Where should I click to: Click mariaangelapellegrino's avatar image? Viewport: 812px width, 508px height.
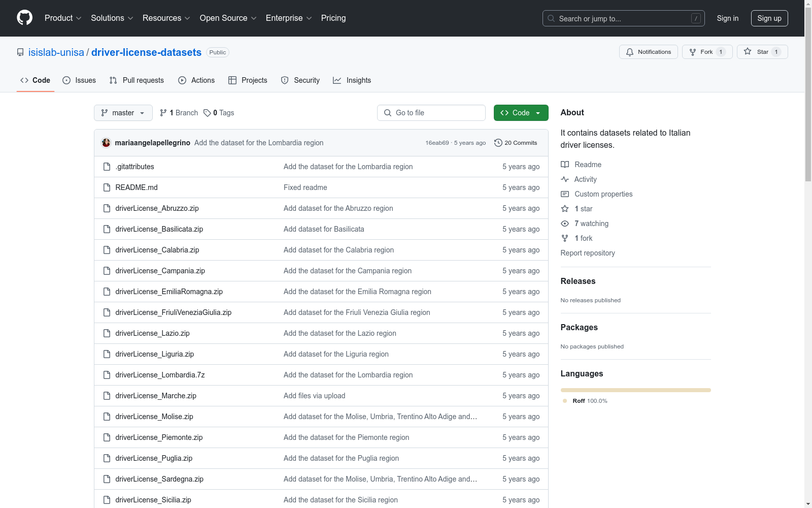(x=106, y=143)
